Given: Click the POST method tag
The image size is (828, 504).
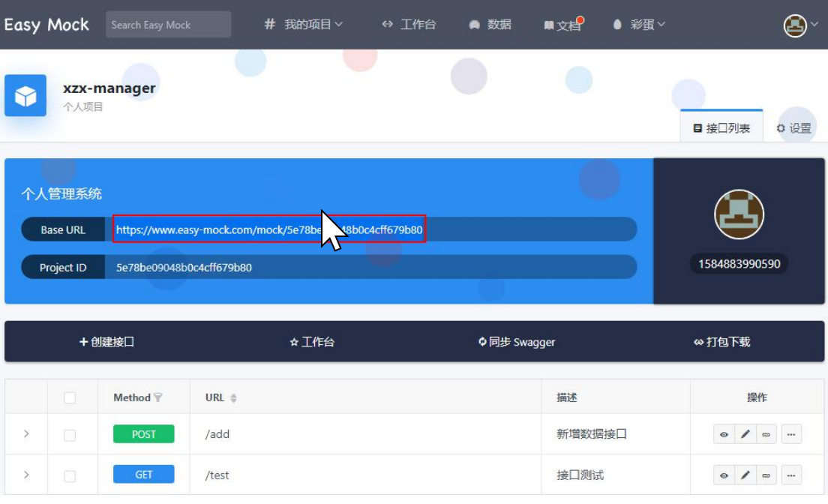Looking at the screenshot, I should [144, 433].
